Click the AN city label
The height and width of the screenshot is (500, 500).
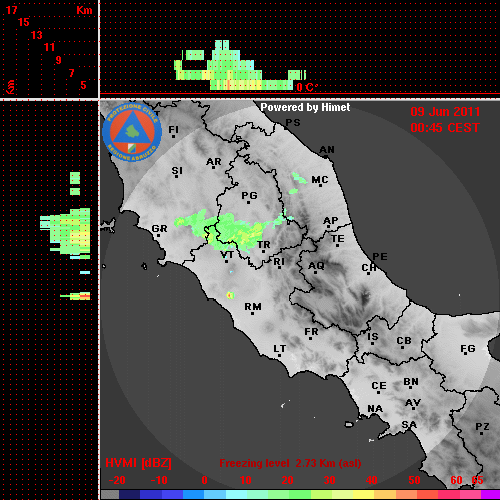coord(327,150)
